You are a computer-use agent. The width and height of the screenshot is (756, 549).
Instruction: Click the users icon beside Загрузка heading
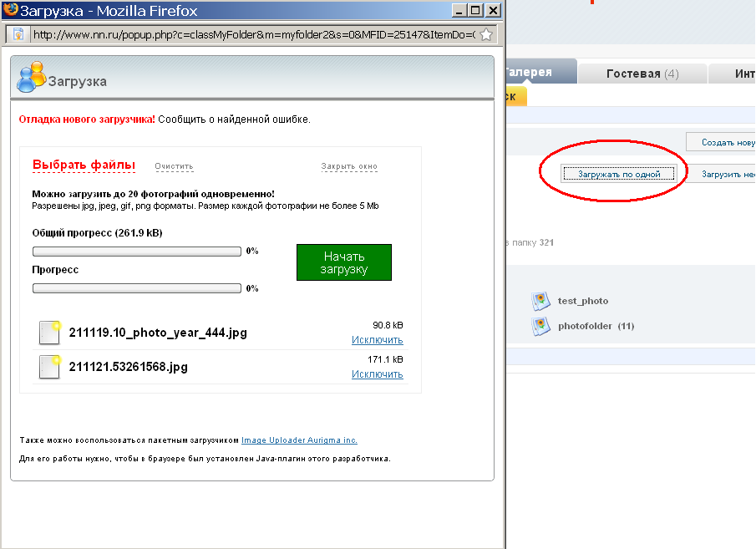(31, 77)
